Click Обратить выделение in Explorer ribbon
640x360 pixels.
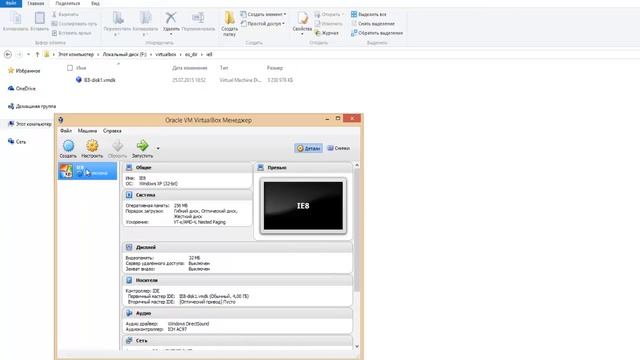tap(377, 33)
